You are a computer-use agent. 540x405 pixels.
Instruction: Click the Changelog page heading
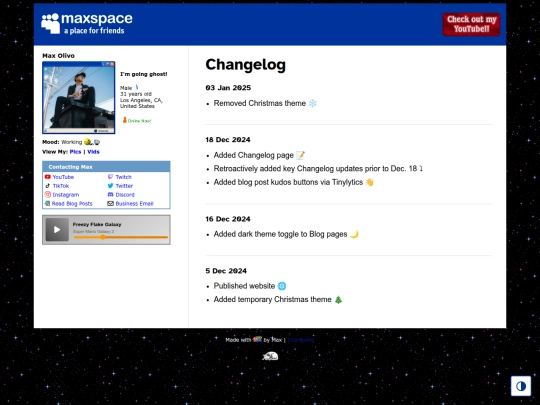tap(246, 64)
